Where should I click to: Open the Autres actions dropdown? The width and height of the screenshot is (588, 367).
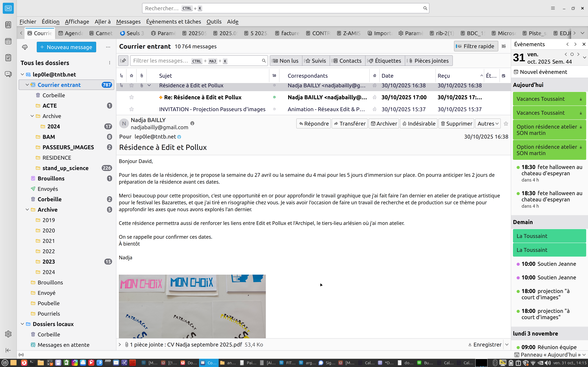pos(488,124)
